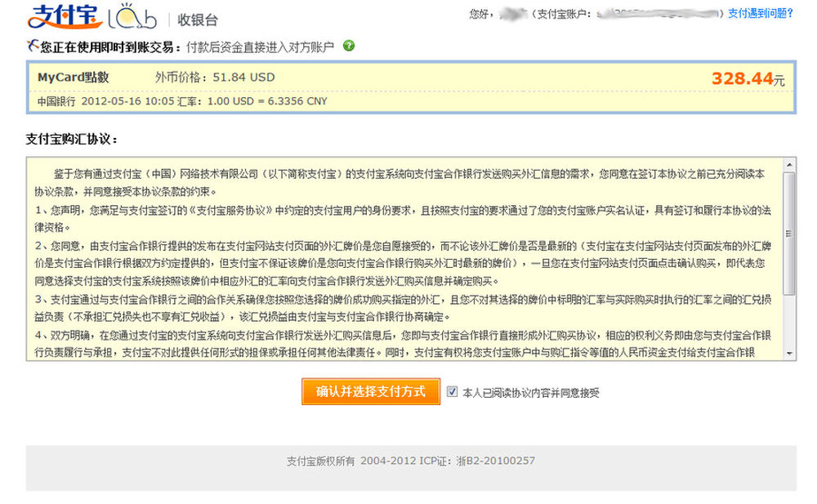Click the 确认并选择支付方式 button
The height and width of the screenshot is (504, 817).
coord(370,391)
